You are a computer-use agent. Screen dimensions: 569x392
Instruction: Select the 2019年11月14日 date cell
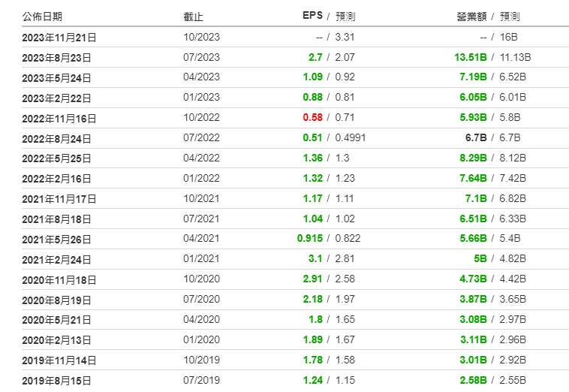click(60, 360)
